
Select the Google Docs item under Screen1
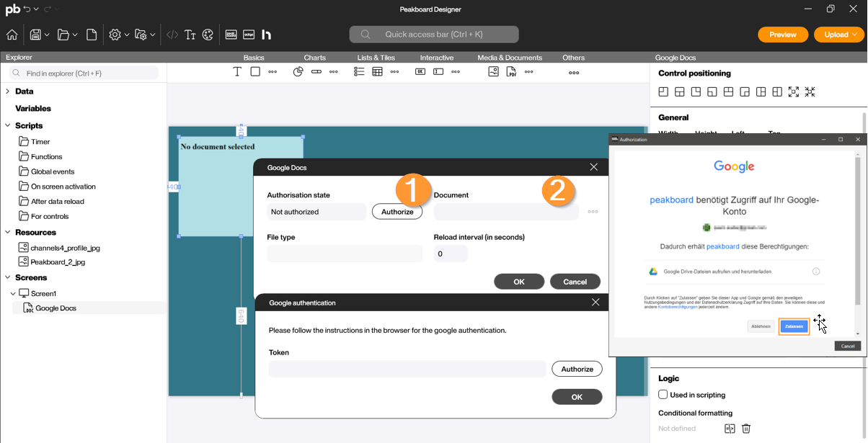[56, 308]
